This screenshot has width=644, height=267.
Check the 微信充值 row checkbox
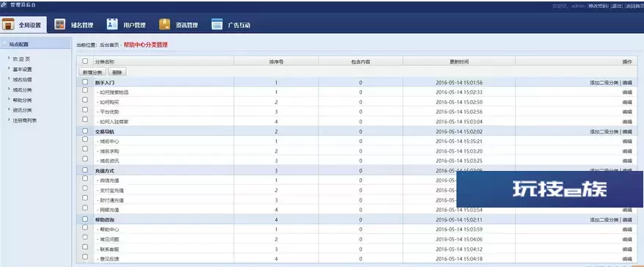[85, 178]
